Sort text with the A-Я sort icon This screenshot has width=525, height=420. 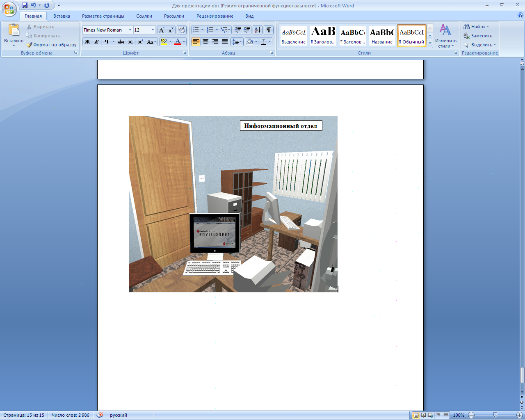[x=258, y=30]
